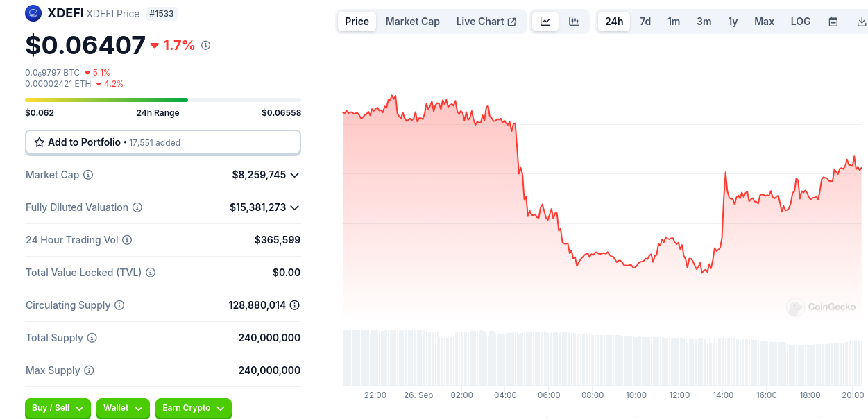868x419 pixels.
Task: Select the 7d timeframe
Action: [645, 22]
